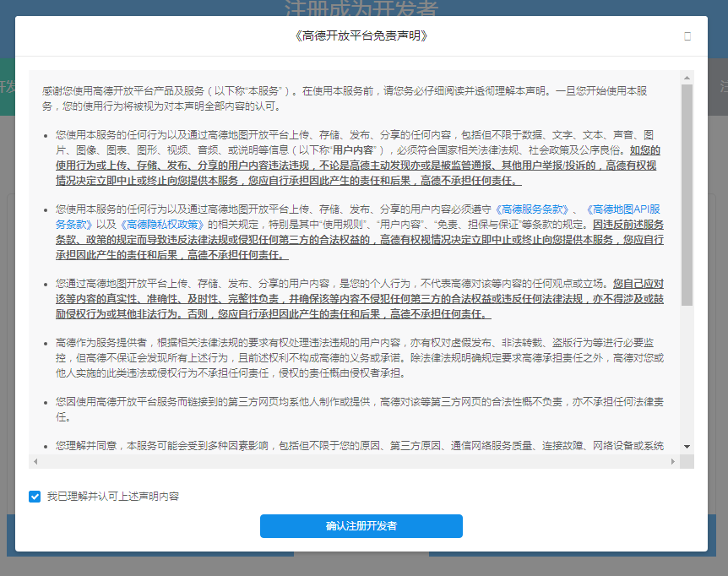Click the scroll-up arrow of the declaration text
The image size is (728, 576).
[x=687, y=78]
